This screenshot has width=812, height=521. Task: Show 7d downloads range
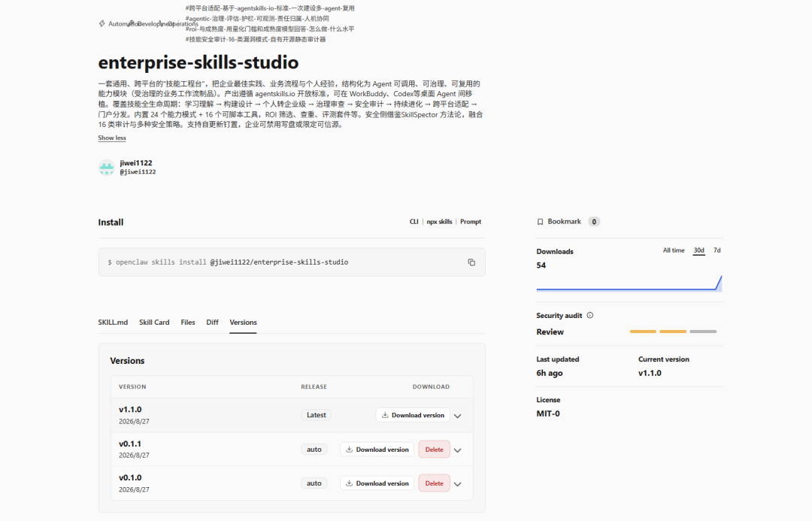717,250
